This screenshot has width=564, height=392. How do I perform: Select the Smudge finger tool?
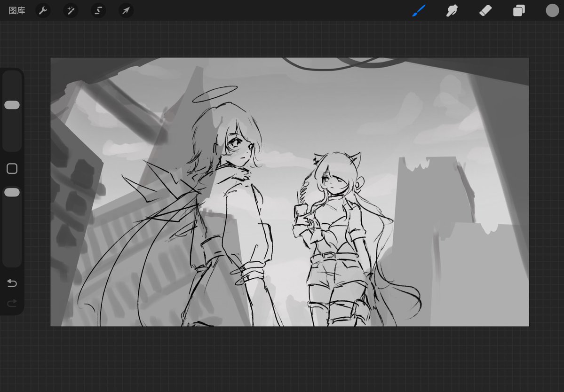tap(452, 10)
